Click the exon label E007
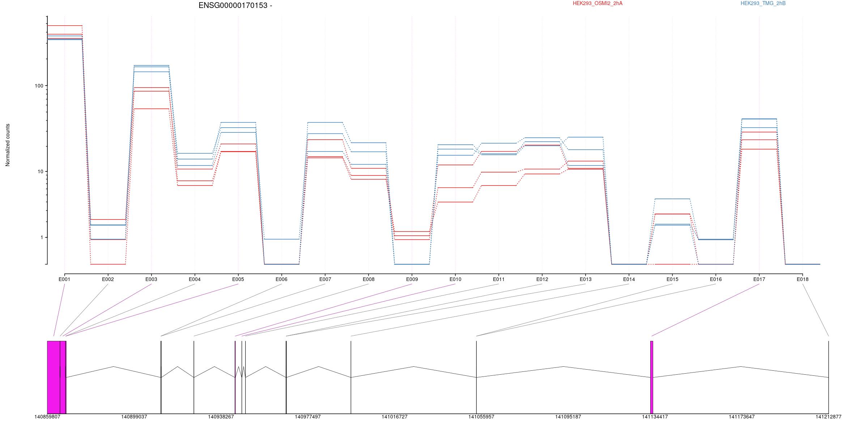This screenshot has width=868, height=434. 325,279
